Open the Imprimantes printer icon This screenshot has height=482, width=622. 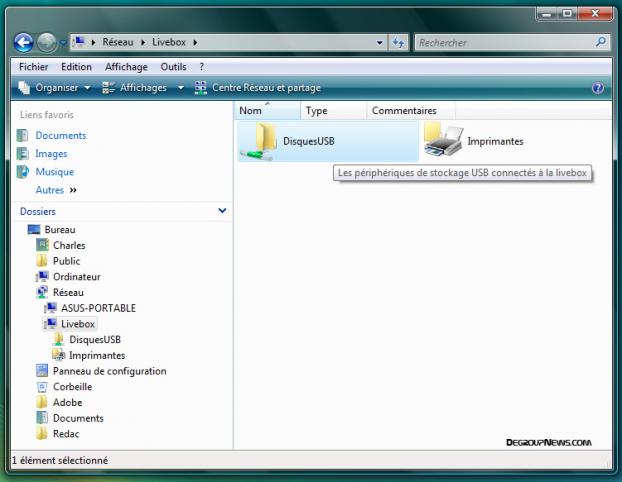[443, 141]
